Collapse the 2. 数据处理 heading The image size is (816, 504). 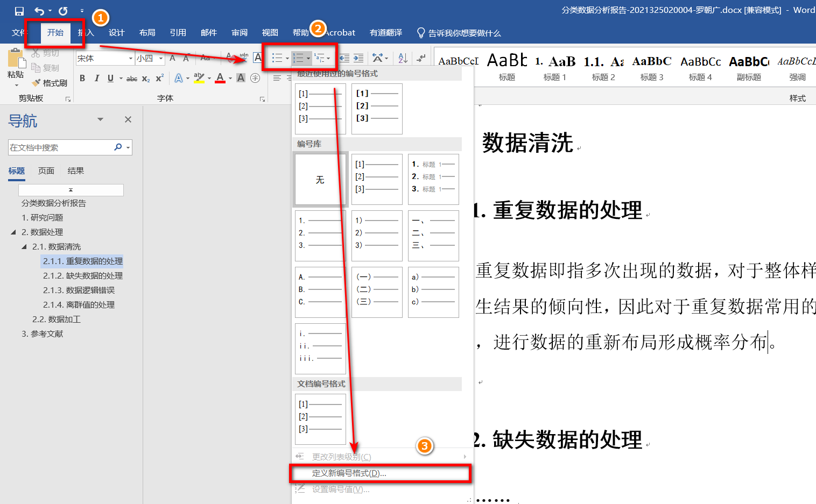[x=13, y=232]
